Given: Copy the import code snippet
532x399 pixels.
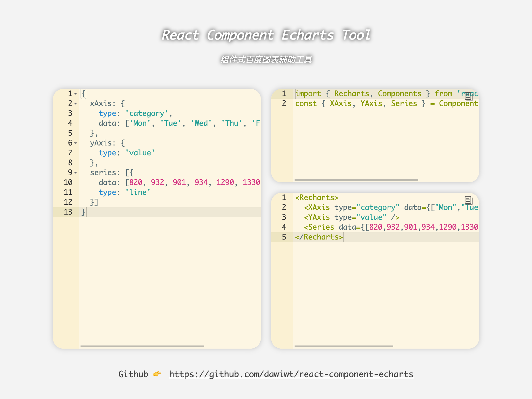Looking at the screenshot, I should point(468,97).
